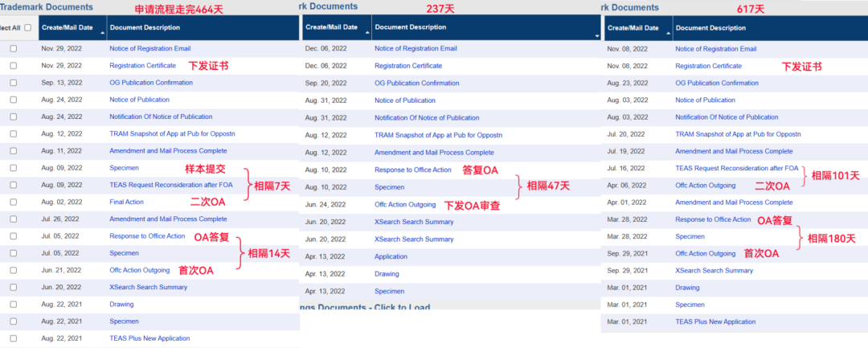Open Specimen dated Aug. 09, 2022

tap(124, 168)
